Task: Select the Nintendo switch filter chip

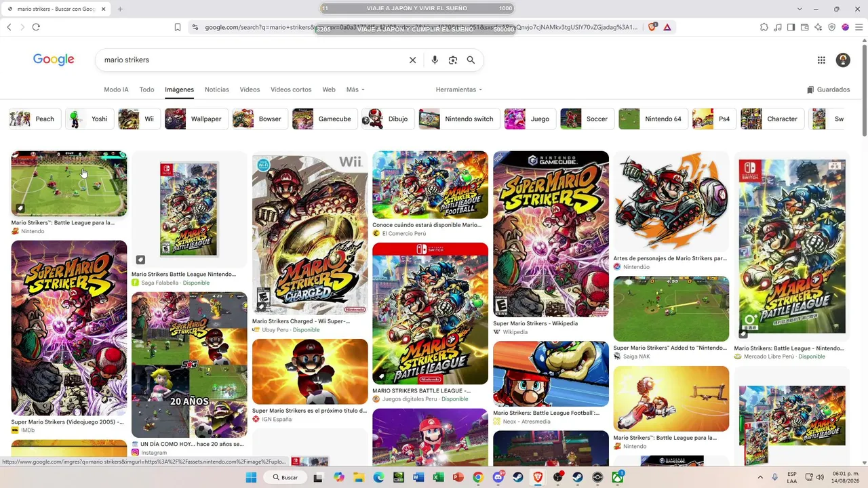Action: click(x=458, y=119)
